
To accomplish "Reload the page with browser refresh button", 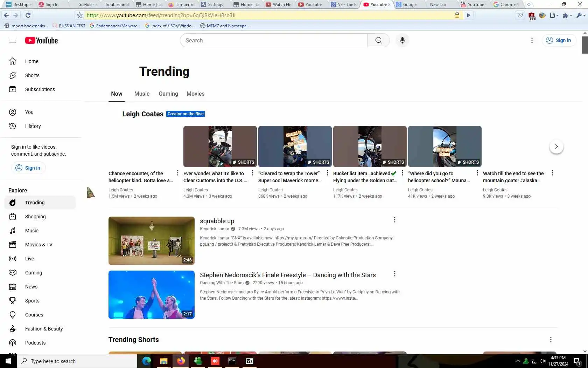I will click(x=28, y=15).
